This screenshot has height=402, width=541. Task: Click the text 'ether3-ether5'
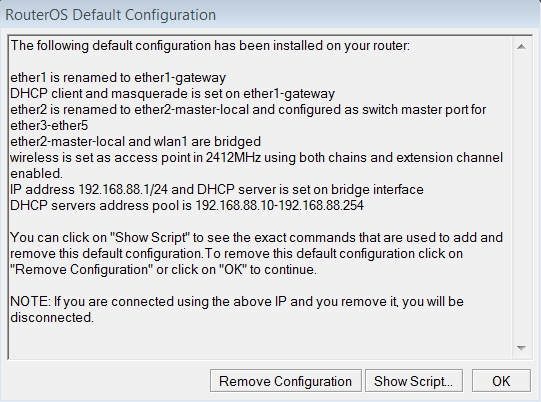49,126
